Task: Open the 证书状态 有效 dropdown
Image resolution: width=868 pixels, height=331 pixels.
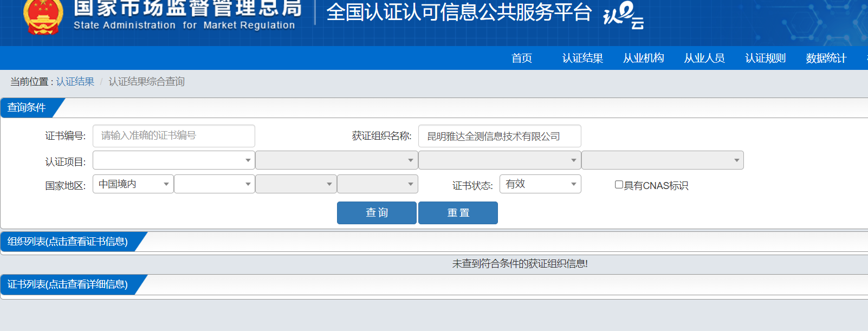Action: click(540, 184)
